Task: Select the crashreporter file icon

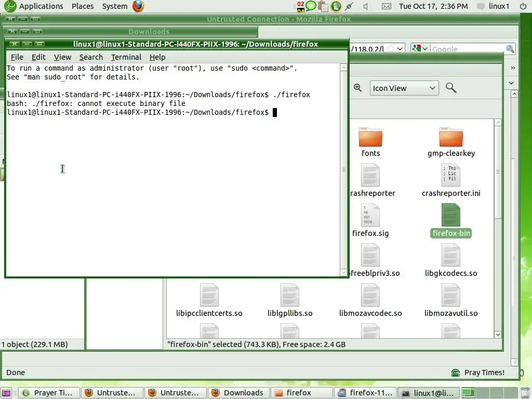Action: 370,175
